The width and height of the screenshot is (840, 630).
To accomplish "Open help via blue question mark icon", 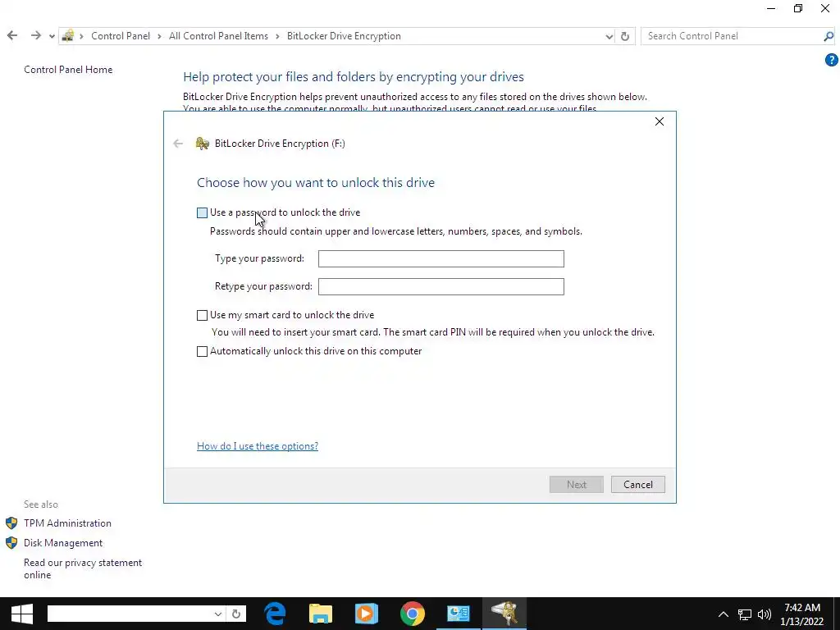I will point(832,60).
